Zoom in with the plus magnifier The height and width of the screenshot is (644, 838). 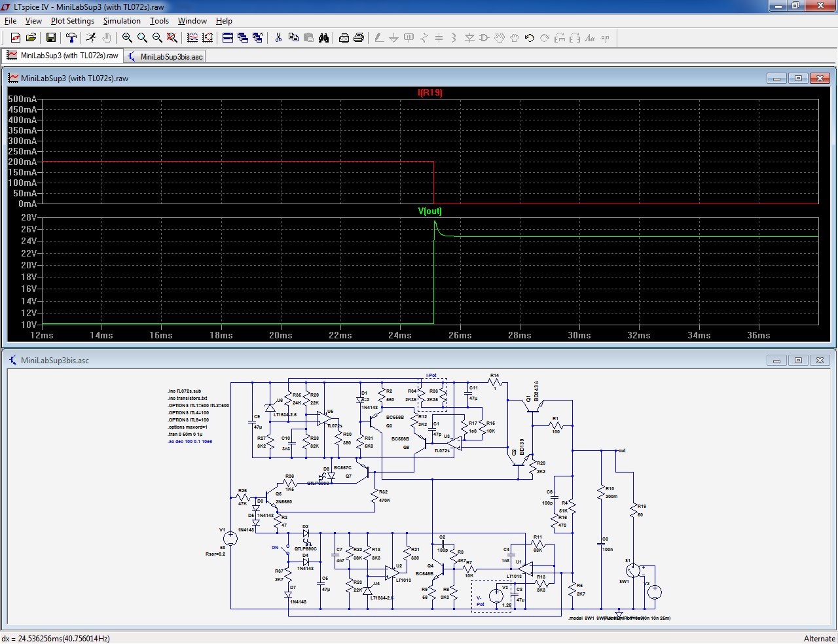[x=127, y=38]
